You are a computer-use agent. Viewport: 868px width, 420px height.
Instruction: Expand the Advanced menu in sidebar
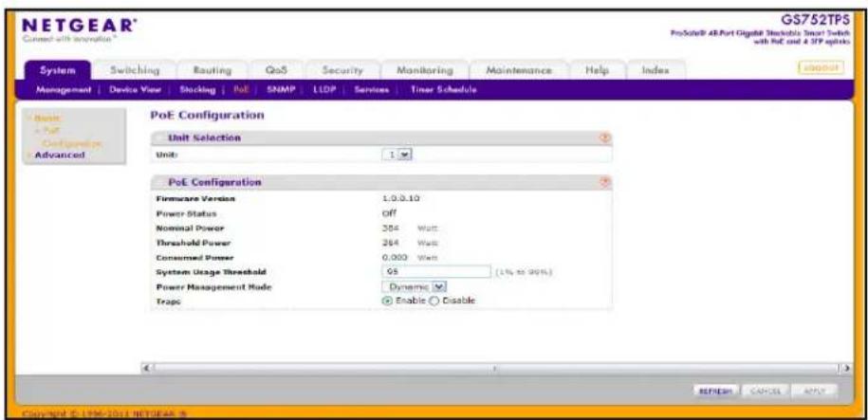[x=59, y=155]
